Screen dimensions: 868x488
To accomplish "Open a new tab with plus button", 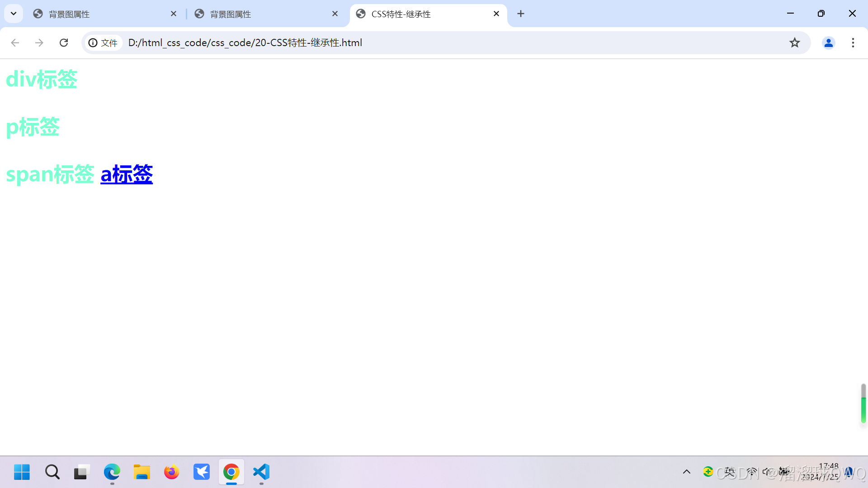I will click(x=521, y=14).
